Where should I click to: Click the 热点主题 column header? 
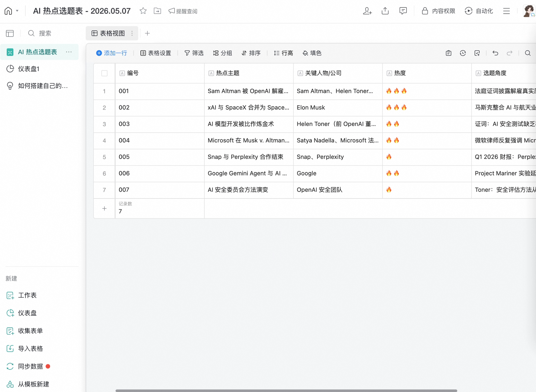249,73
